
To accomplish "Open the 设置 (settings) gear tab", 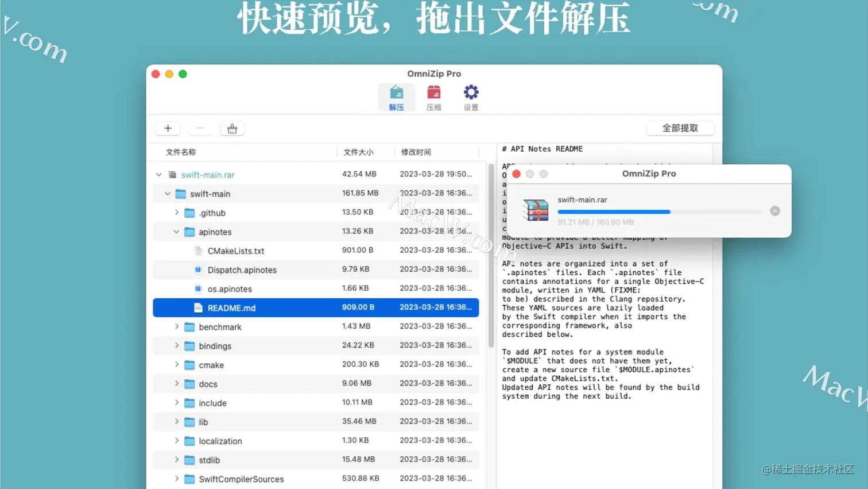I will coord(471,98).
